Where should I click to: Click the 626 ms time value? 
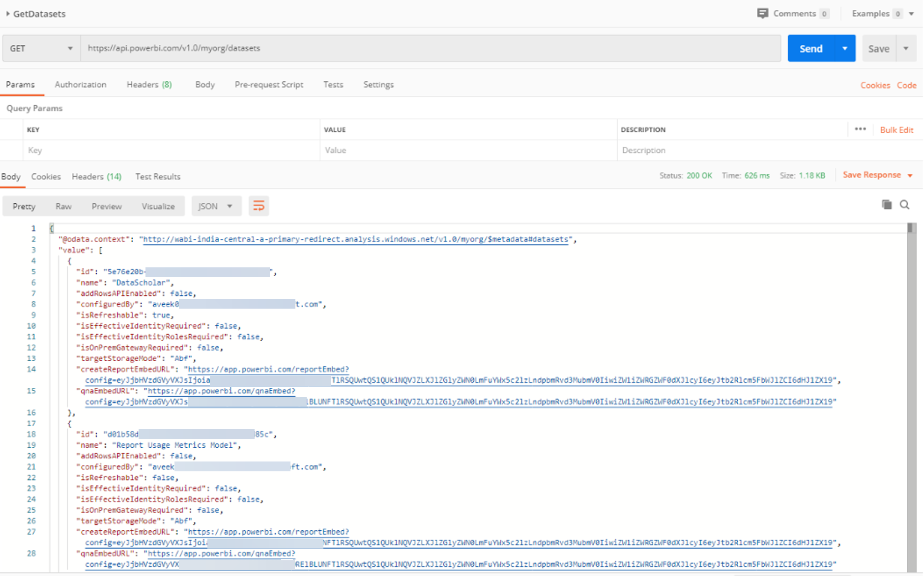(757, 175)
